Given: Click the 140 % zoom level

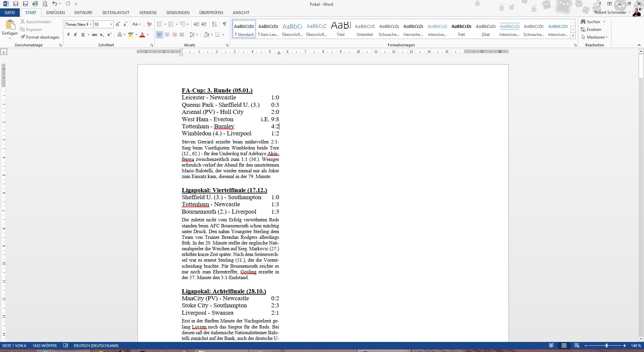Looking at the screenshot, I should pos(636,346).
